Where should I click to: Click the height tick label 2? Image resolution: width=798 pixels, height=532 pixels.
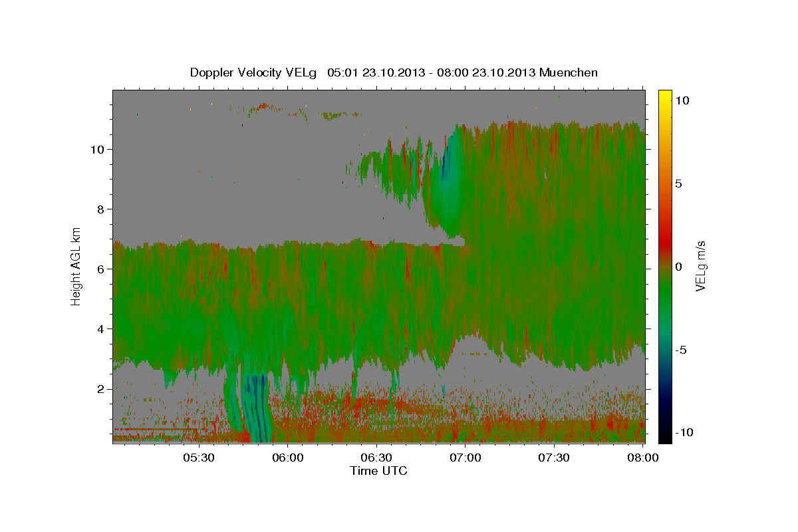(x=100, y=388)
